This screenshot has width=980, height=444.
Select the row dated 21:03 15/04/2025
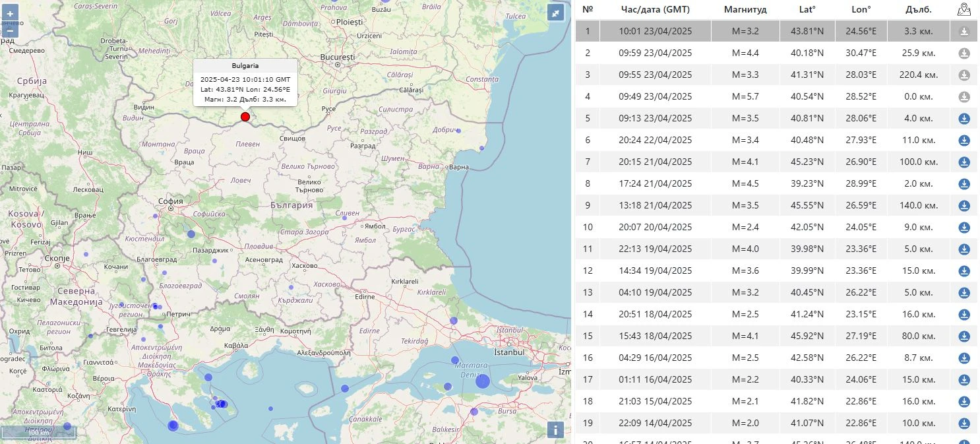click(x=776, y=401)
